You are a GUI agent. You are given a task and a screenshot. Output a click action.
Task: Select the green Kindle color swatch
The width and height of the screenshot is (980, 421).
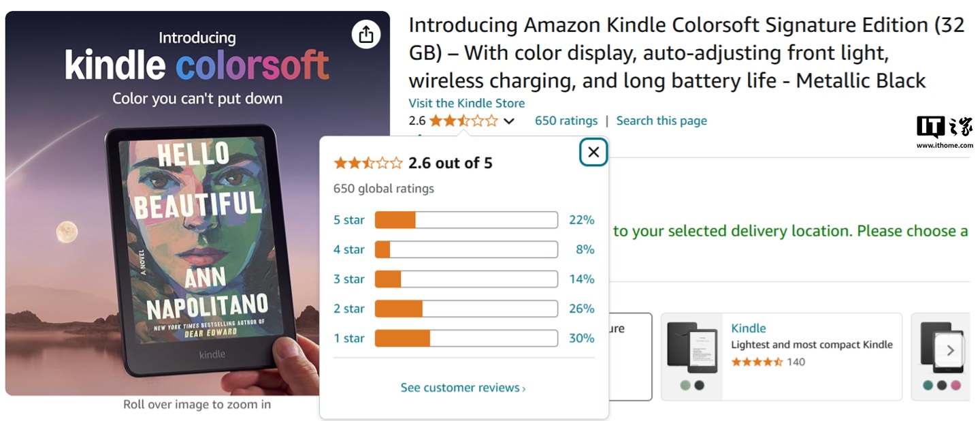[685, 385]
